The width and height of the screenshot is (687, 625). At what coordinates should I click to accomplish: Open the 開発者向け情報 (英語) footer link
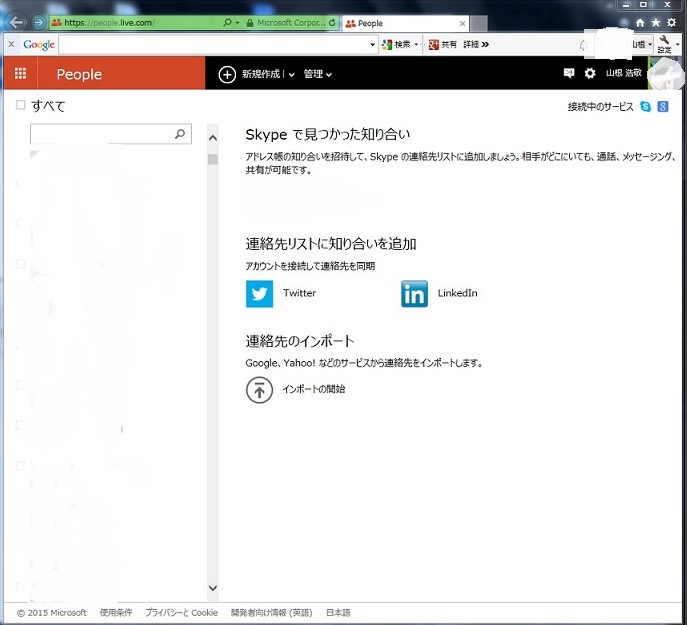[x=272, y=612]
